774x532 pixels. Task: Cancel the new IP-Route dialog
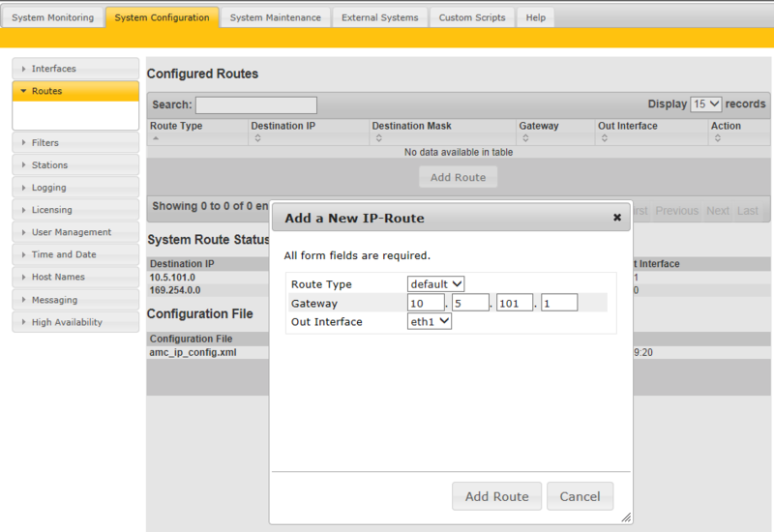(x=580, y=496)
